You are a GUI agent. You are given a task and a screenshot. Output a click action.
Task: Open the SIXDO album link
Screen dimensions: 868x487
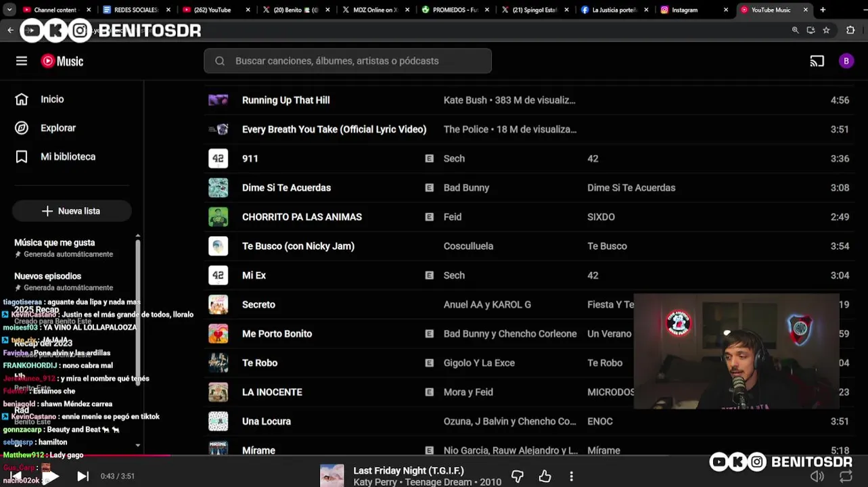pos(601,216)
